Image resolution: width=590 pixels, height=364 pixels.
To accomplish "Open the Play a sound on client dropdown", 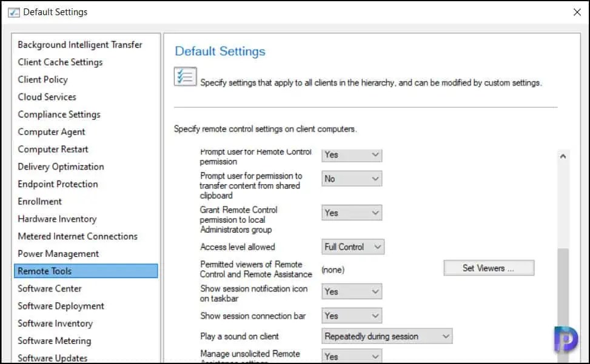I will click(x=386, y=336).
